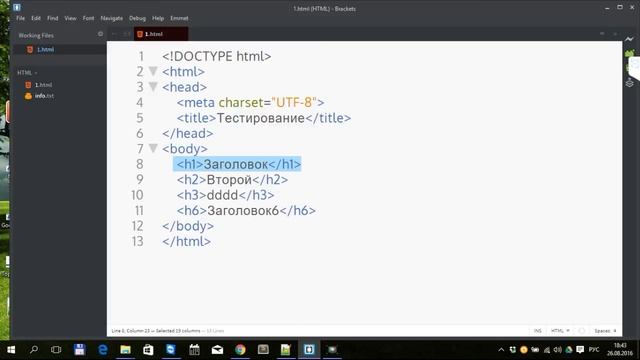Collapse the <html> code fold triangle
The width and height of the screenshot is (640, 360).
pyautogui.click(x=153, y=71)
